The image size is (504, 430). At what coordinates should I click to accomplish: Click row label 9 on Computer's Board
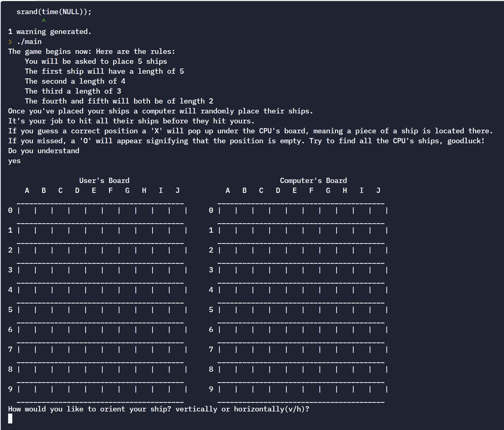[x=211, y=389]
